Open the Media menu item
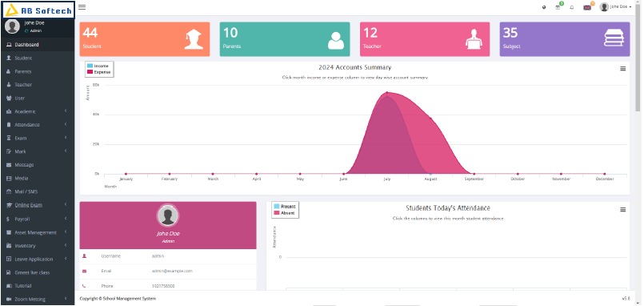 (38, 179)
